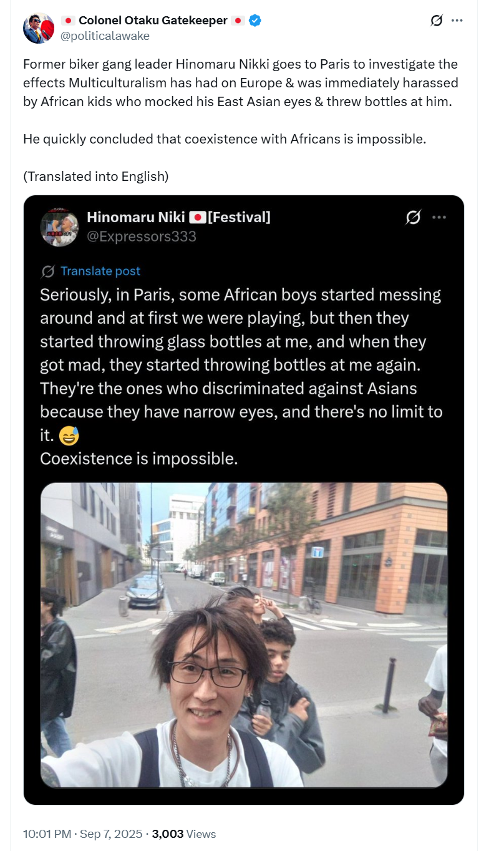Click the sweat-smile emoji in quoted post
Viewport: 504px width, 851px height.
point(69,436)
